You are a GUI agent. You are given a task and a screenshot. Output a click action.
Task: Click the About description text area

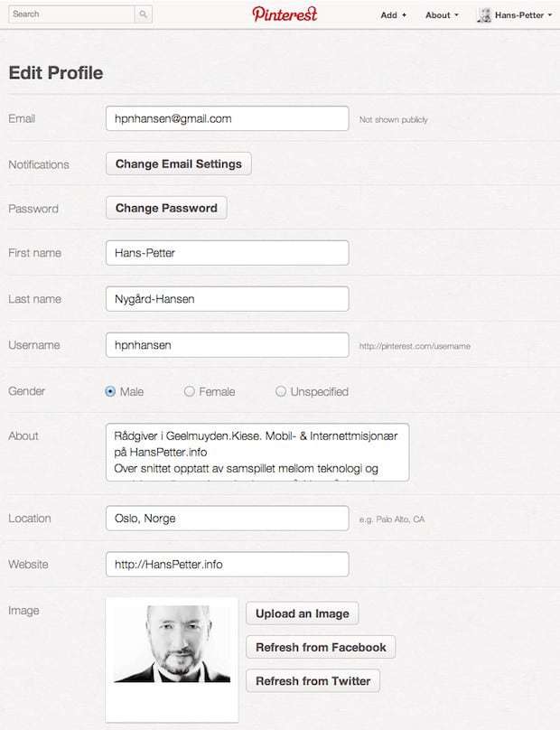click(257, 452)
